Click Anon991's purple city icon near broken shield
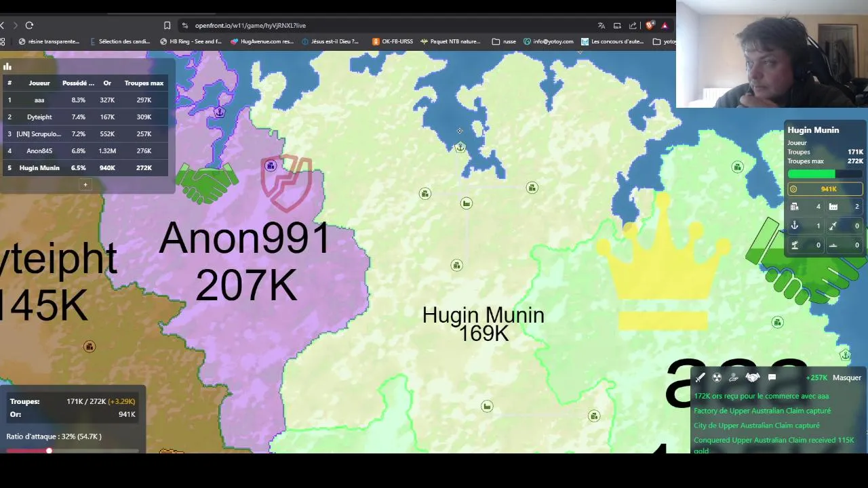The image size is (868, 488). (271, 165)
